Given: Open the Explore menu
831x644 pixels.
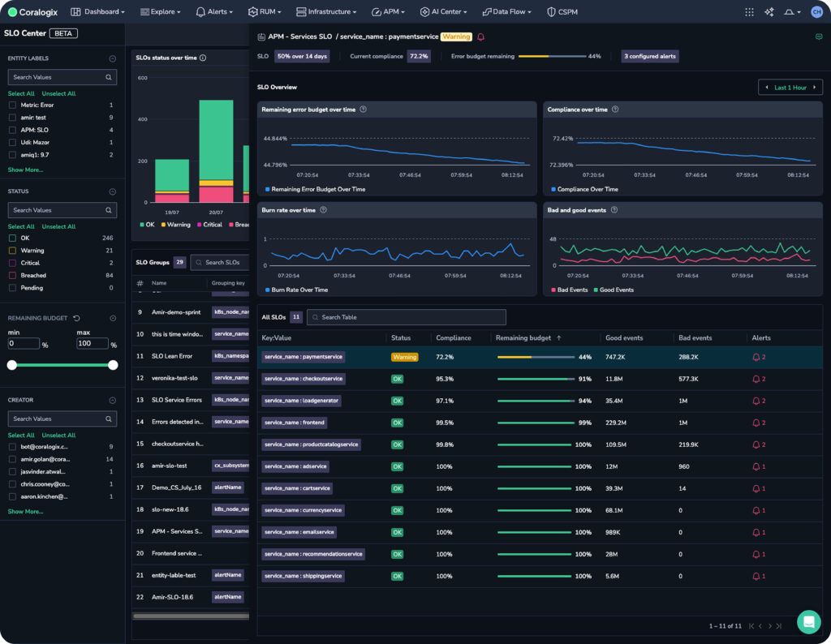Looking at the screenshot, I should [x=160, y=11].
